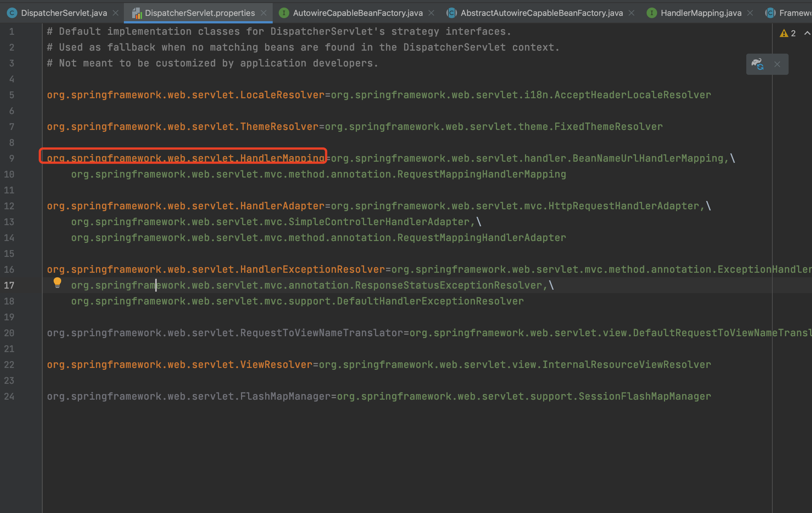Switch to the DispatcherServlet.java tab
Image resolution: width=812 pixels, height=513 pixels.
pos(64,13)
